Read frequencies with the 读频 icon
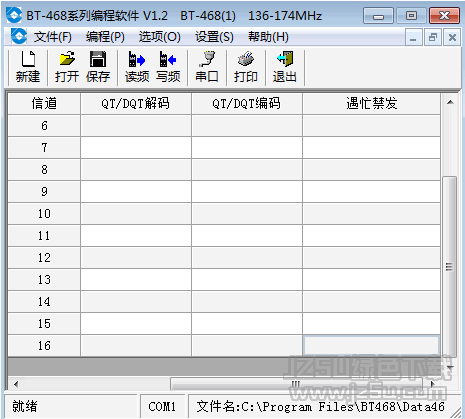 coord(137,67)
